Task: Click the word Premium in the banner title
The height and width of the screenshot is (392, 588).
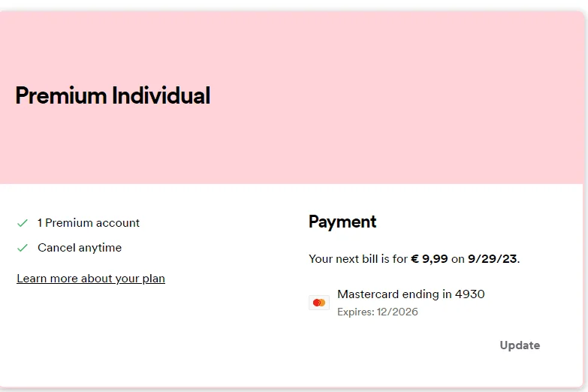Action: point(61,95)
